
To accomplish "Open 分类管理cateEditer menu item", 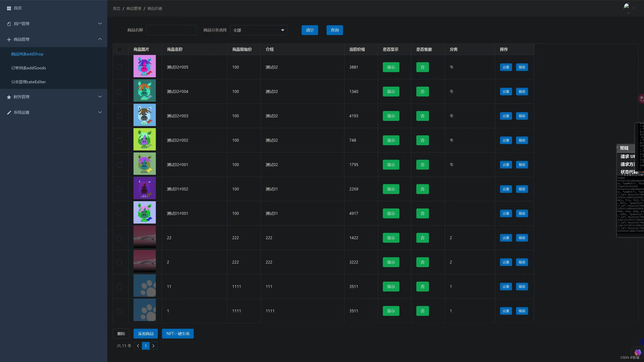I will tap(28, 82).
